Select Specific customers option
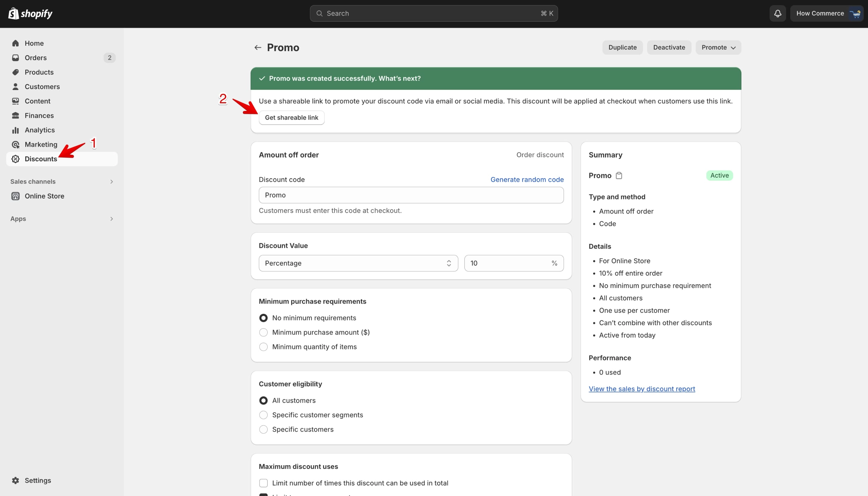 pos(263,429)
